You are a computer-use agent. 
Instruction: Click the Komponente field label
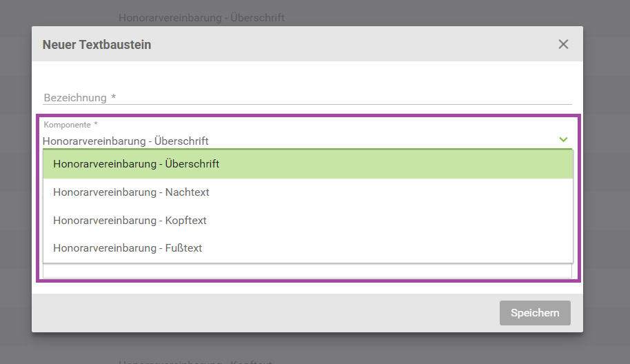pyautogui.click(x=67, y=125)
